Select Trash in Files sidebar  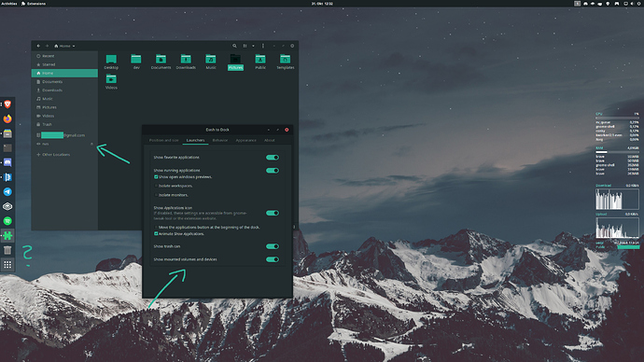coord(64,124)
